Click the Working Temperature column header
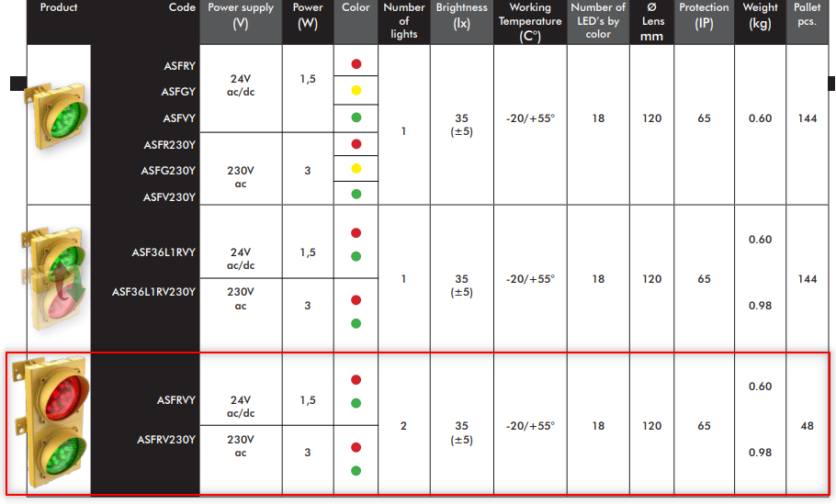The width and height of the screenshot is (836, 504). [x=530, y=22]
